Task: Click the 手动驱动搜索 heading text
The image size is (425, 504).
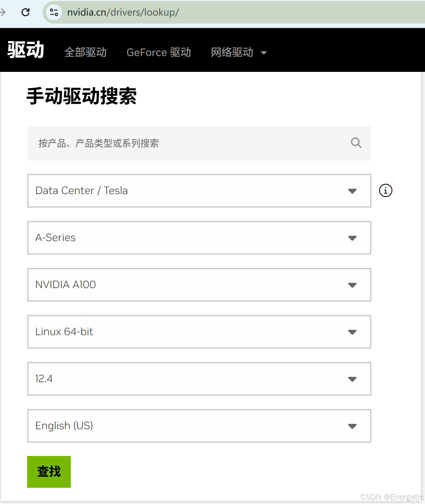Action: (81, 96)
